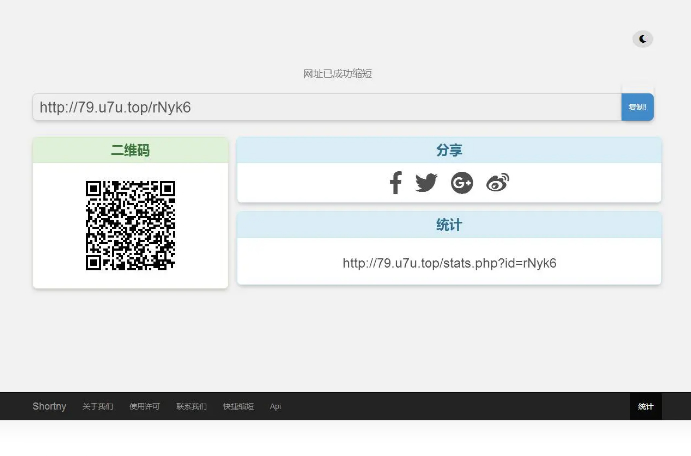The image size is (691, 456).
Task: Open 联系我们 footer menu item
Action: (x=191, y=406)
